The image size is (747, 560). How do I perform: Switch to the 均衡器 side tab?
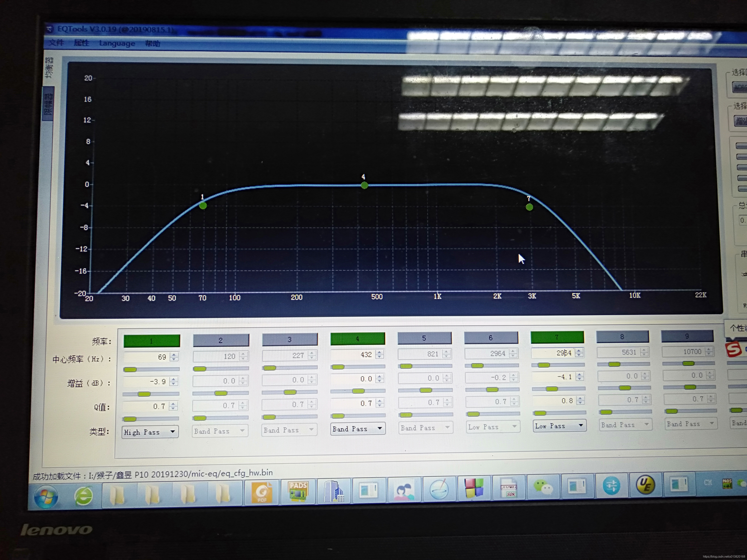pyautogui.click(x=49, y=67)
